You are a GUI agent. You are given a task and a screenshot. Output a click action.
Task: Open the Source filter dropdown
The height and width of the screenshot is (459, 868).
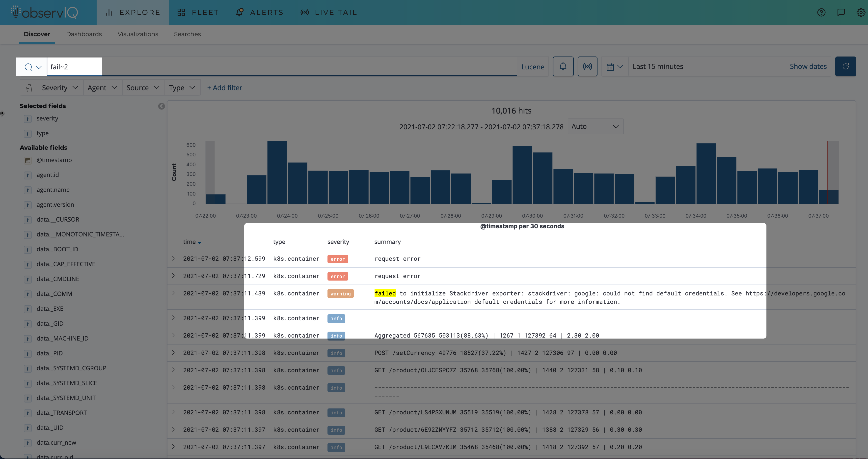coord(143,88)
